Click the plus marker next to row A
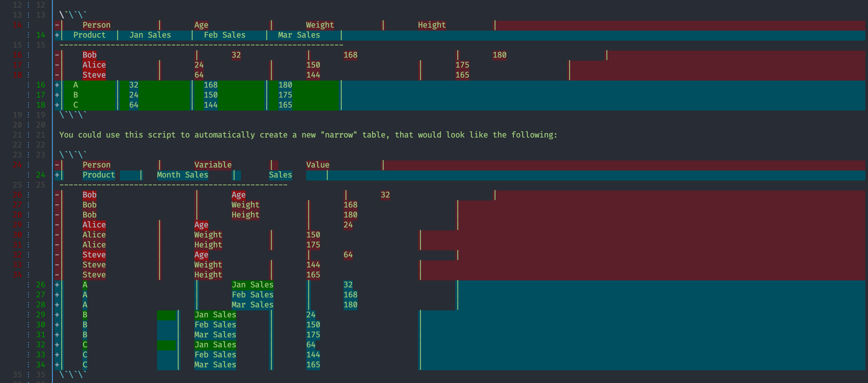The width and height of the screenshot is (868, 383). coord(57,85)
